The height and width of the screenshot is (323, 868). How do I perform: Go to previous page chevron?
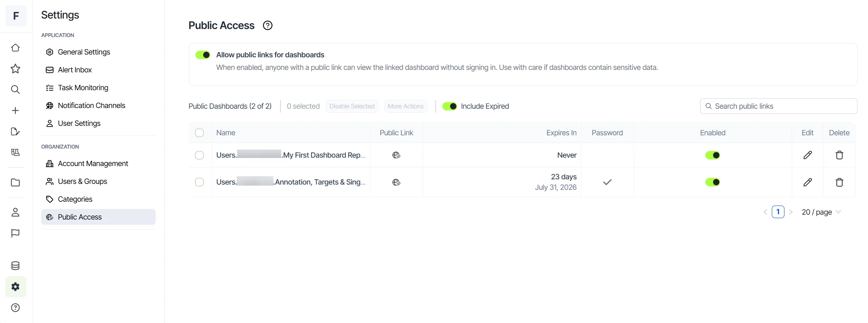tap(765, 212)
